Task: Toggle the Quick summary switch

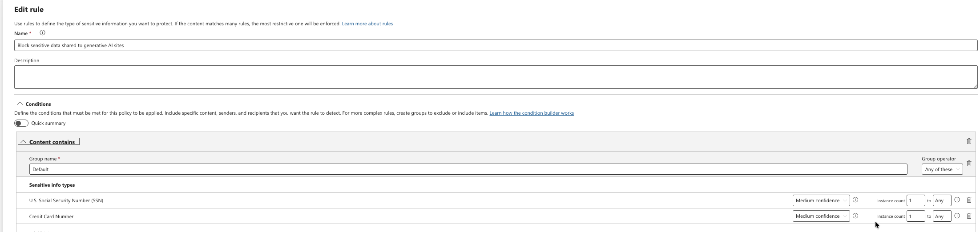Action: tap(21, 123)
